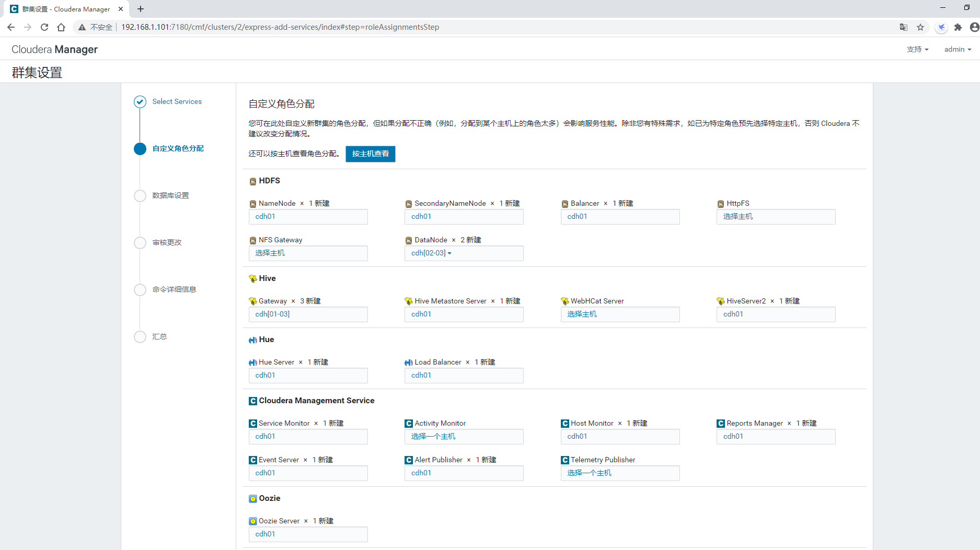
Task: Select a host for Telemetry Publisher
Action: 620,473
